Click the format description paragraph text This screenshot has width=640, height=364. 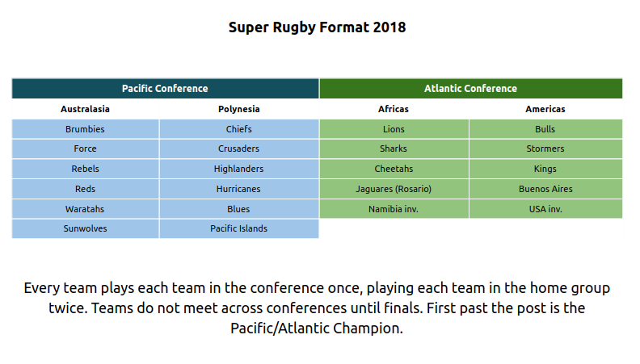point(317,308)
